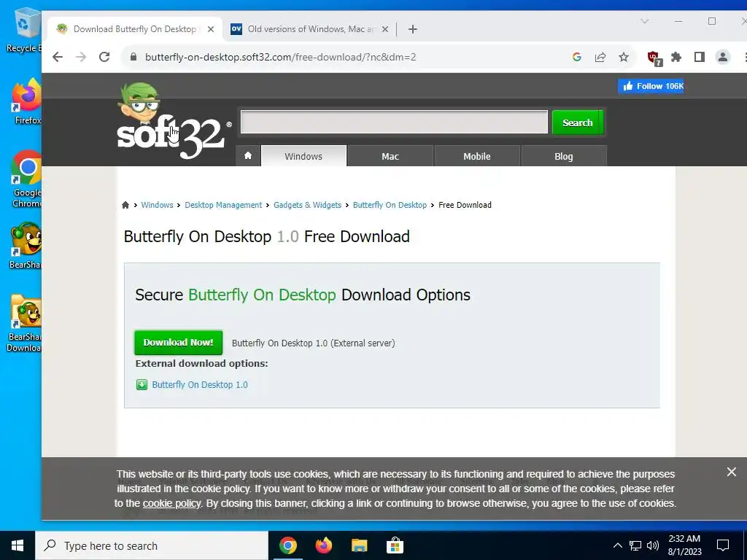The image size is (747, 560).
Task: Open the Desktop Management breadcrumb link
Action: (x=223, y=205)
